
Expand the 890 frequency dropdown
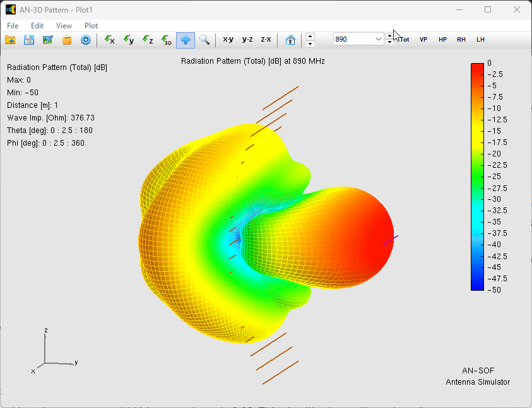(x=379, y=39)
